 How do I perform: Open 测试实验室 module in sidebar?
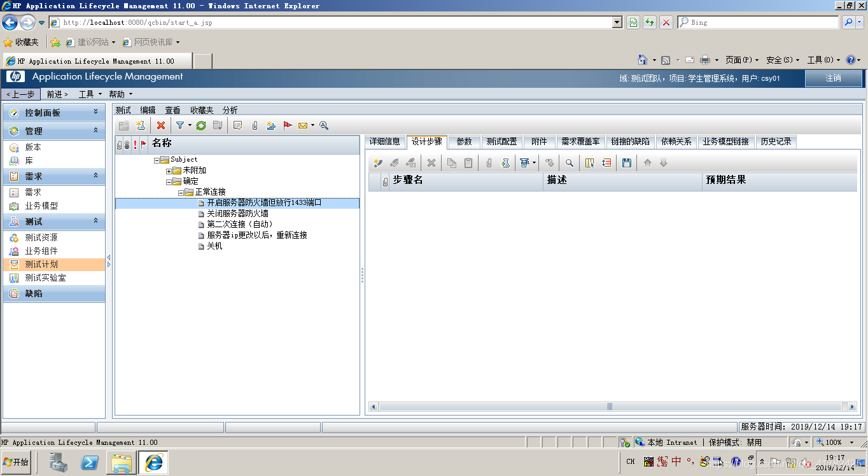45,278
